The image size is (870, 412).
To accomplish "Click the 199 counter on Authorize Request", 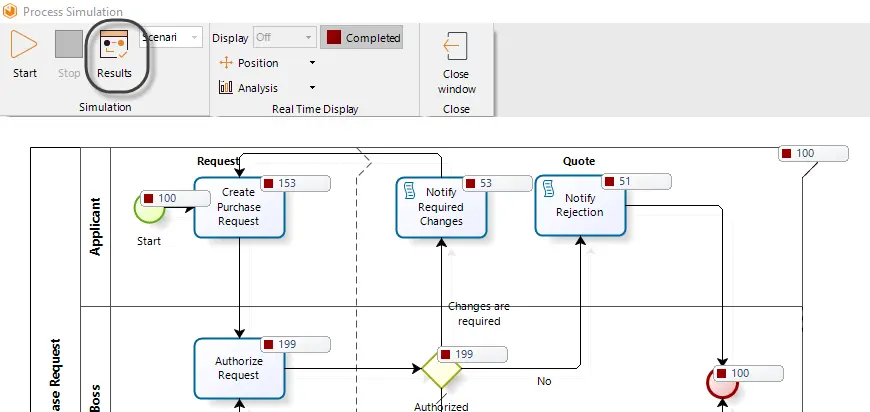I will [296, 344].
